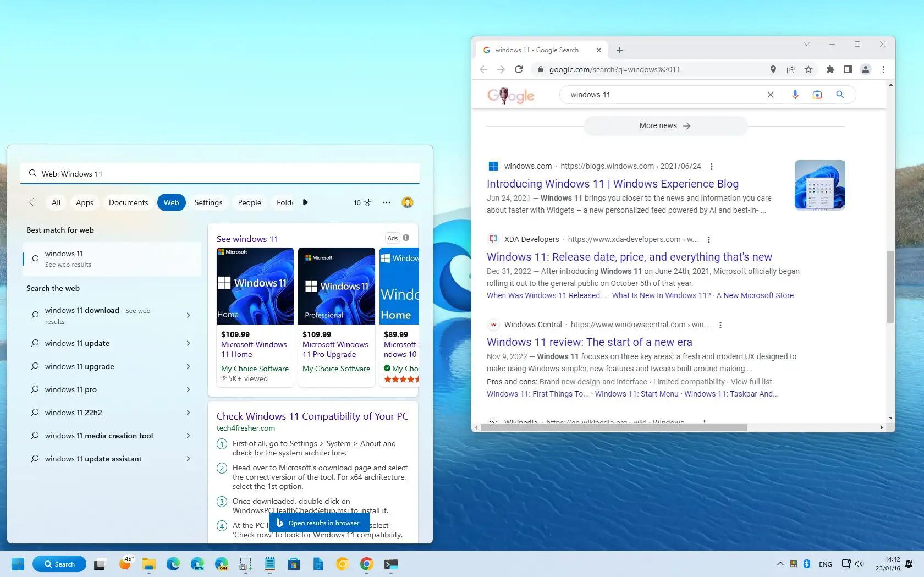The width and height of the screenshot is (924, 577).
Task: Open Microsoft Edge Beta from the taskbar
Action: point(197,564)
